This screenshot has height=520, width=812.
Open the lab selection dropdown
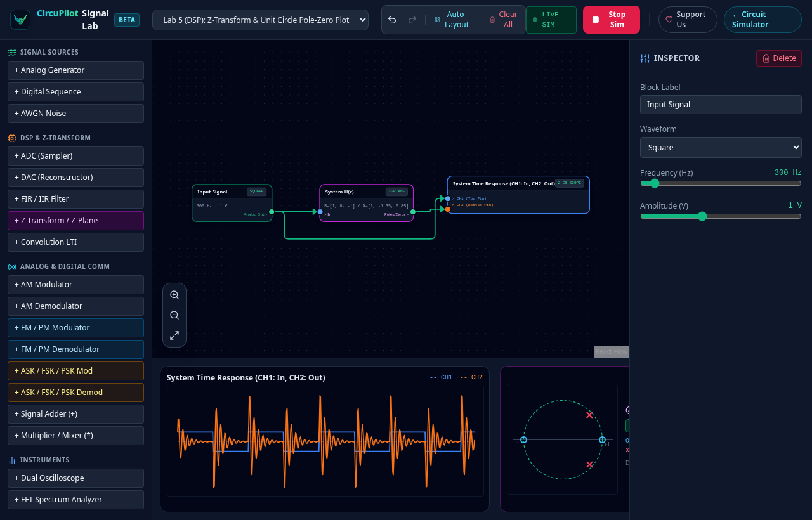tap(260, 20)
